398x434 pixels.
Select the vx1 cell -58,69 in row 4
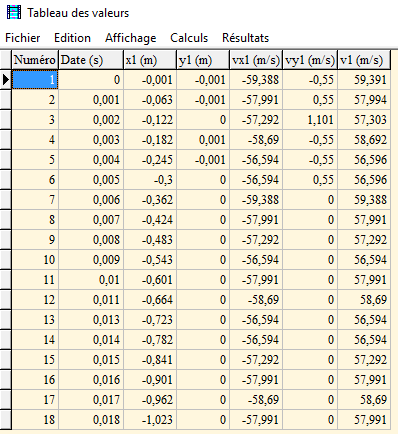[256, 140]
